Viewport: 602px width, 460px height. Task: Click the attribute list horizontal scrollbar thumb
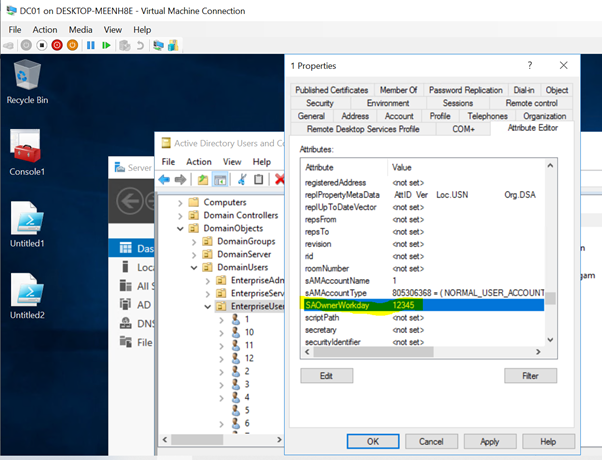click(x=373, y=352)
